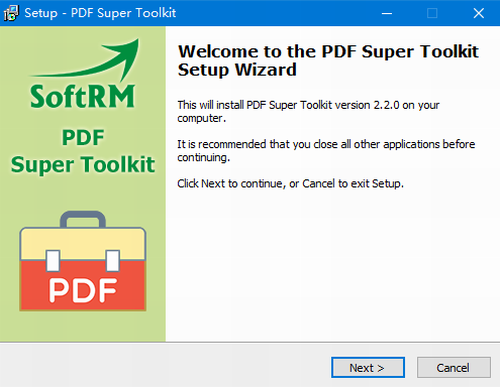
Task: Cancel the PDF Super Toolkit setup
Action: pyautogui.click(x=453, y=367)
